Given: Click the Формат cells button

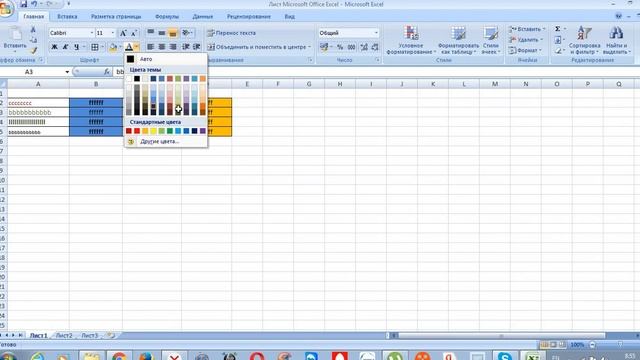Looking at the screenshot, I should tap(525, 51).
